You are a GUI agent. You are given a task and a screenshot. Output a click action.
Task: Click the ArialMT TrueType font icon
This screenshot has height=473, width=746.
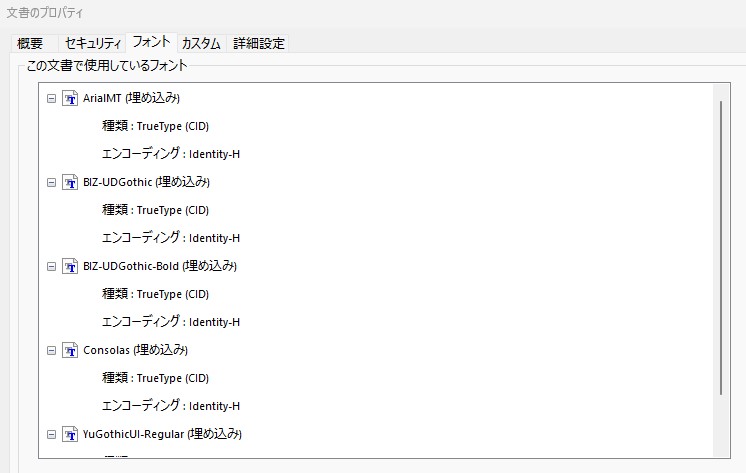point(70,98)
